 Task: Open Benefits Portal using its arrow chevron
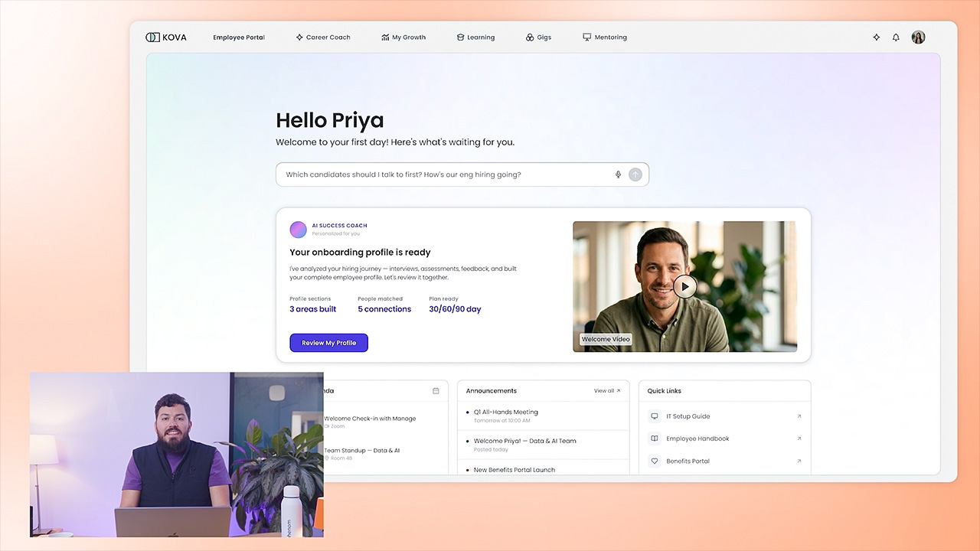pos(799,461)
